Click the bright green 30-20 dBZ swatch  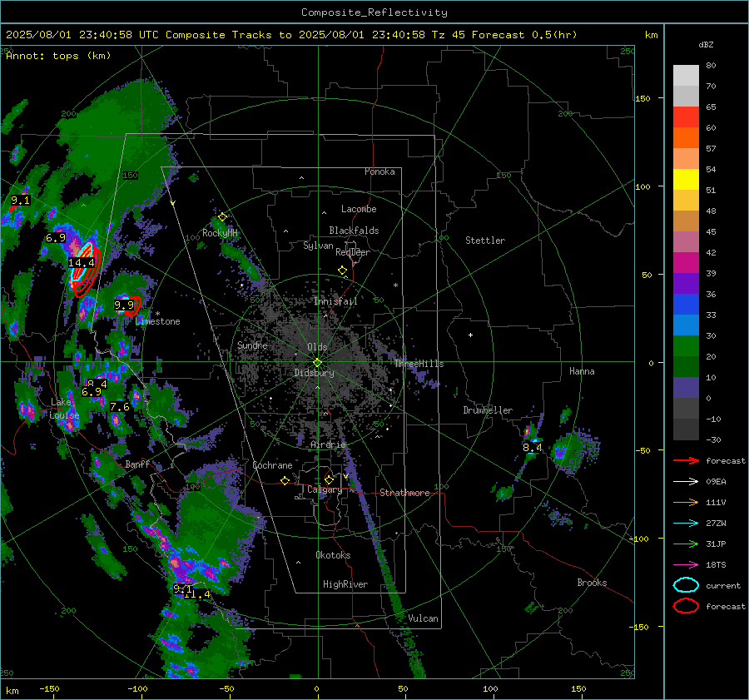pyautogui.click(x=686, y=346)
